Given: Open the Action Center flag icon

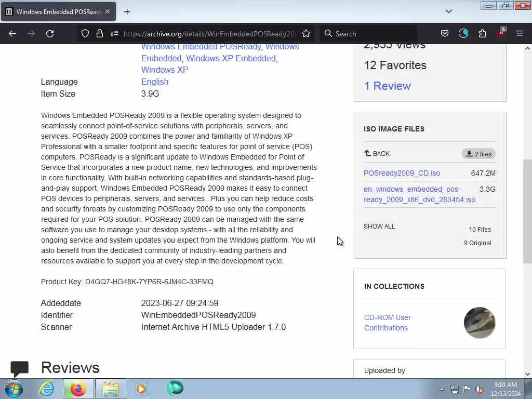Looking at the screenshot, I should click(x=467, y=389).
